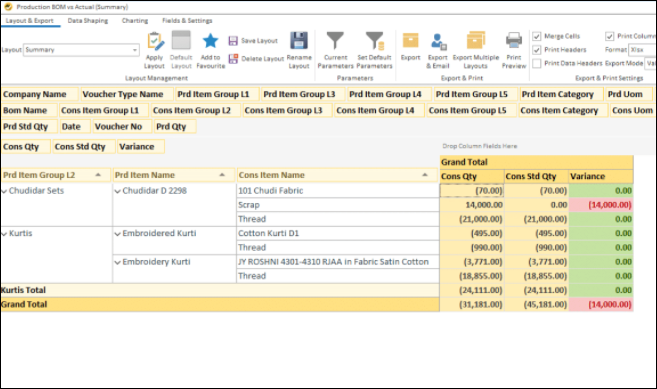The image size is (657, 389).
Task: Click the Export & Email icon
Action: coord(438,41)
